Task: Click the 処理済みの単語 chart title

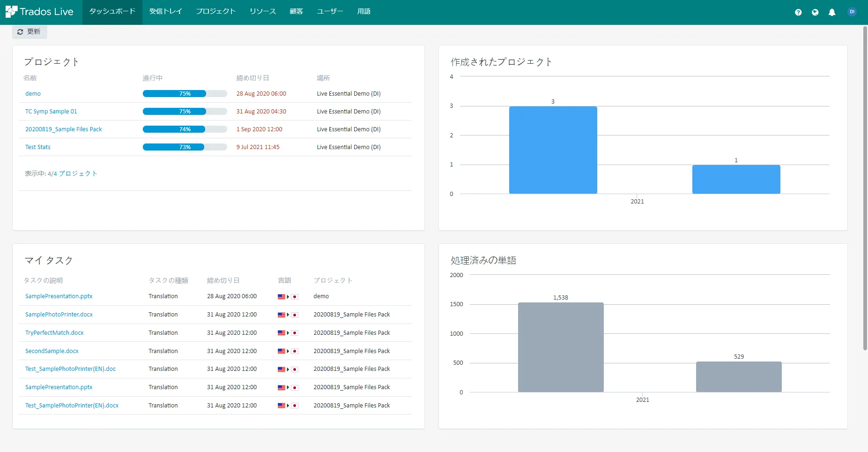Action: click(x=483, y=260)
